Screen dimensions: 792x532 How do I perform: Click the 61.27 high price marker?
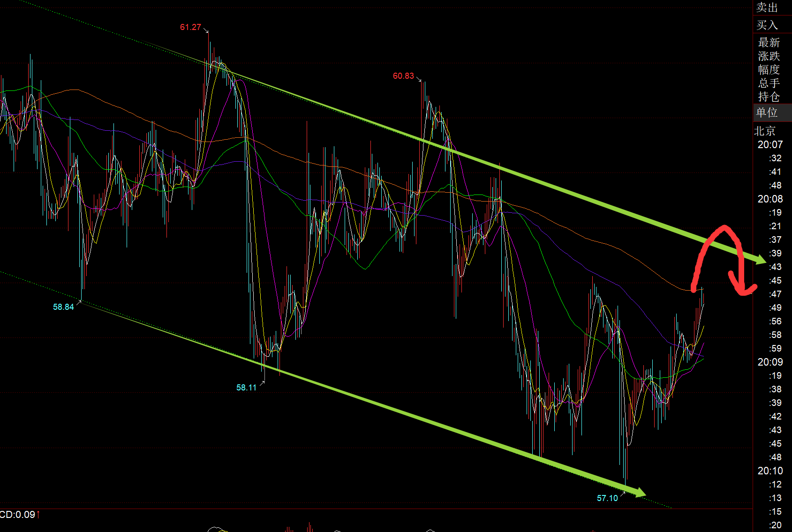coord(190,27)
